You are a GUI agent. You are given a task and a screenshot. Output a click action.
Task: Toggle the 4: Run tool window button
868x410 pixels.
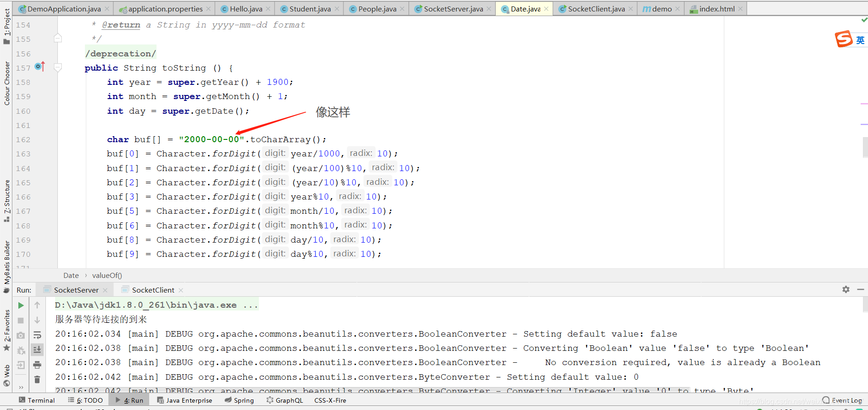(130, 400)
